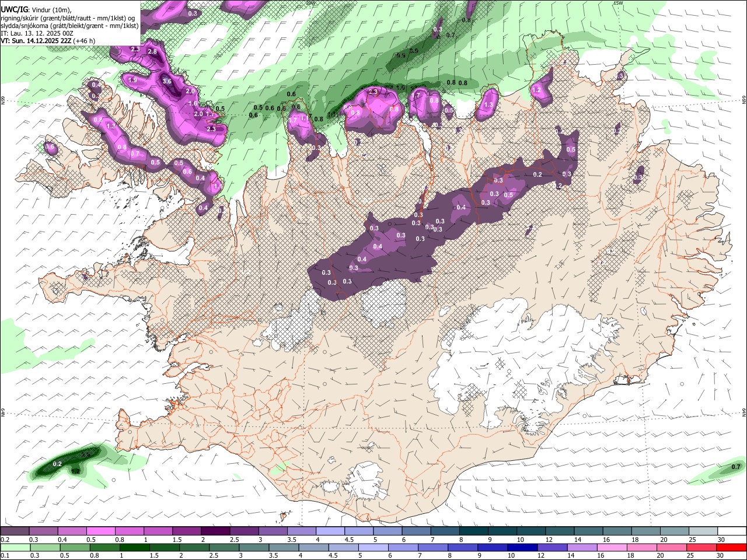Click the 'UWC/IG: Vindur (10m)' title text

pos(36,9)
